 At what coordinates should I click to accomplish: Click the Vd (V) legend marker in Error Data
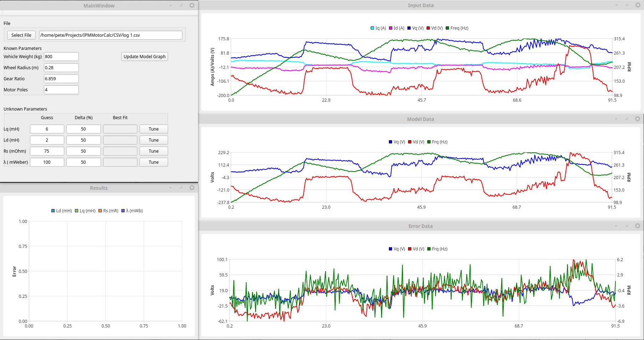pos(410,249)
